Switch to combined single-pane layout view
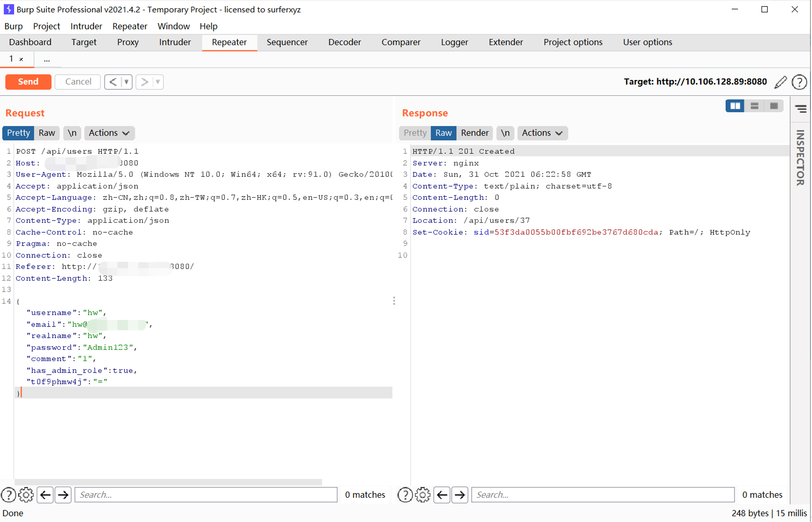Image resolution: width=812 pixels, height=522 pixels. pos(774,106)
